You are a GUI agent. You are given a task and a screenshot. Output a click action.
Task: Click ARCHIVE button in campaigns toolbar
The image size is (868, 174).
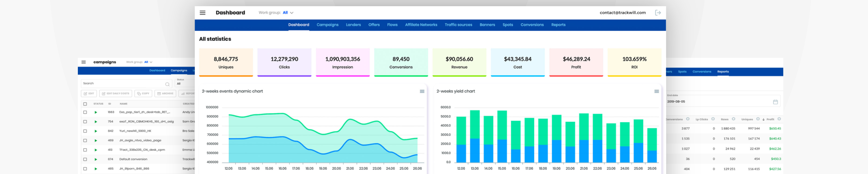pyautogui.click(x=165, y=94)
